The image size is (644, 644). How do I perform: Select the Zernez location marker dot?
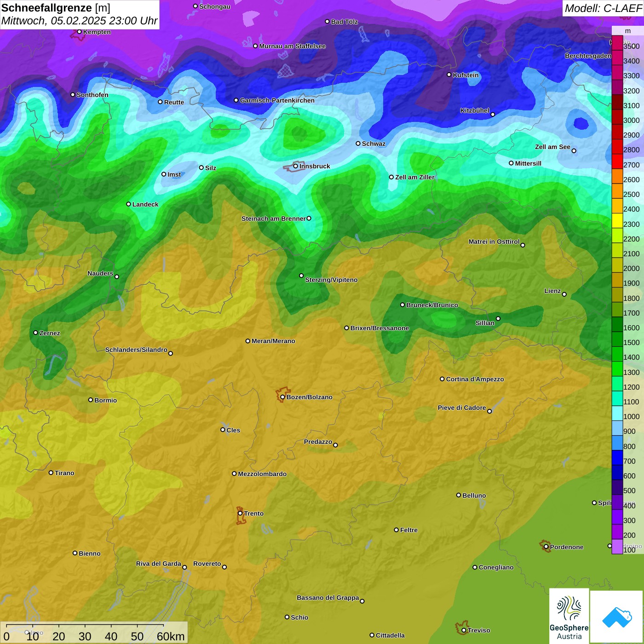(x=35, y=333)
